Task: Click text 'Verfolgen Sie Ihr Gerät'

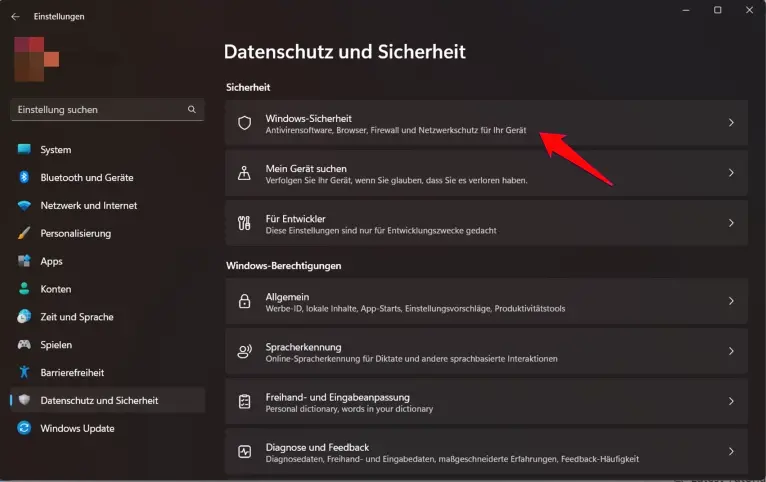Action: coord(309,180)
